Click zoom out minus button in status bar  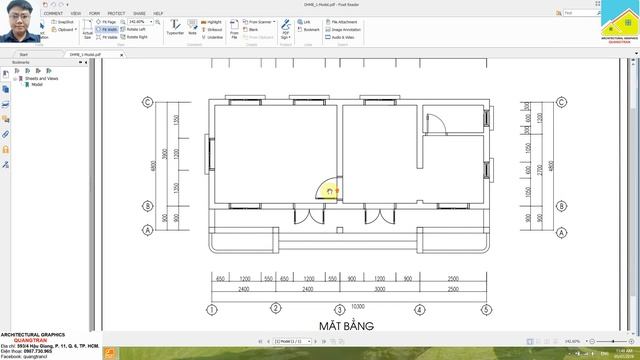tap(593, 341)
